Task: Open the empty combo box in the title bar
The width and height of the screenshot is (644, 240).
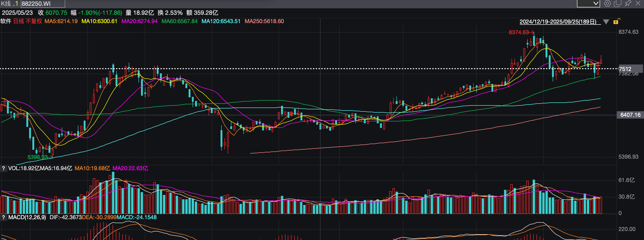Action: (x=588, y=3)
